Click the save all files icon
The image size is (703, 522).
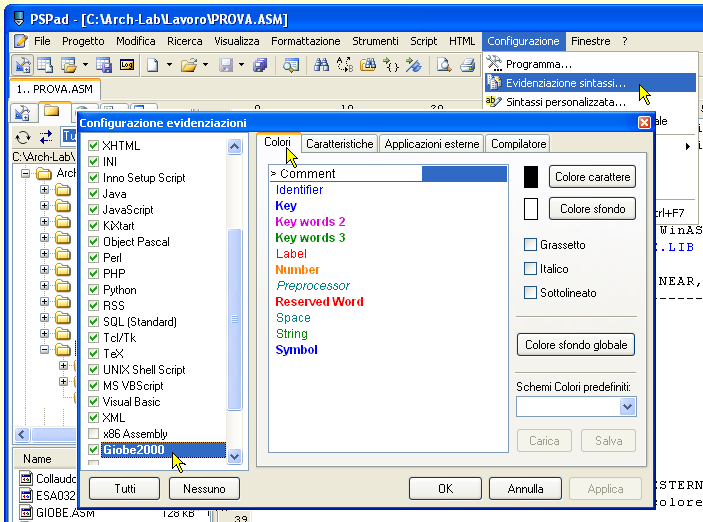[260, 65]
